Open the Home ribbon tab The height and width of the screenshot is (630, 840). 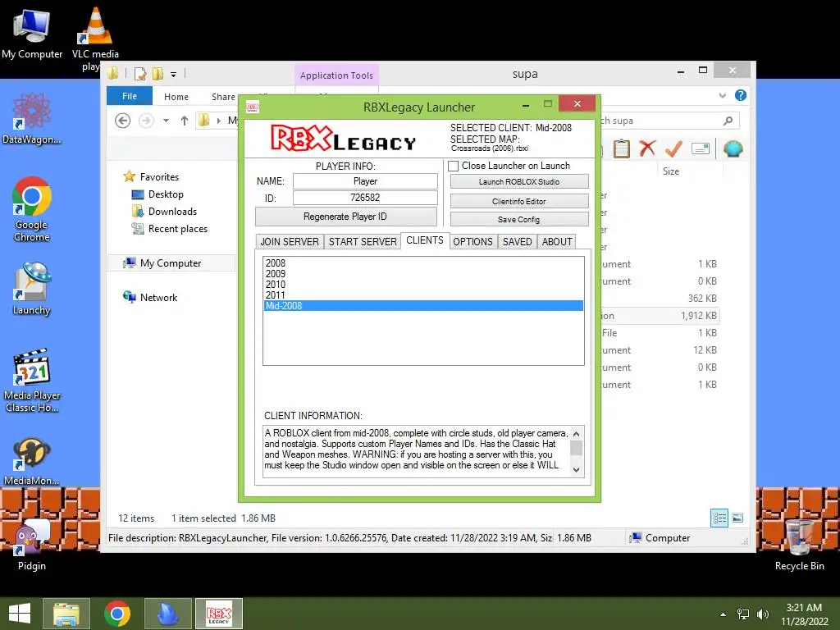pos(176,97)
